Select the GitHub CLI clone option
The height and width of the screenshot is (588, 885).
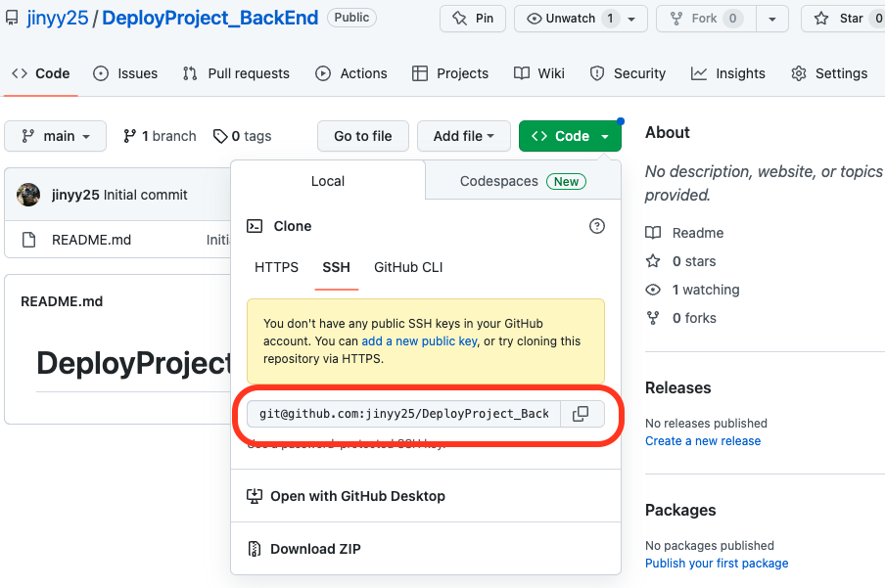(408, 267)
